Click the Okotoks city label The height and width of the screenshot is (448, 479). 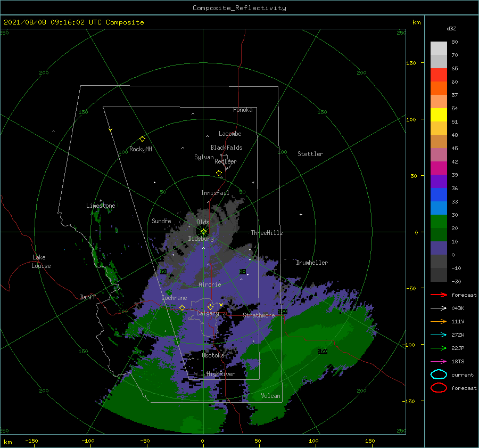(x=213, y=355)
